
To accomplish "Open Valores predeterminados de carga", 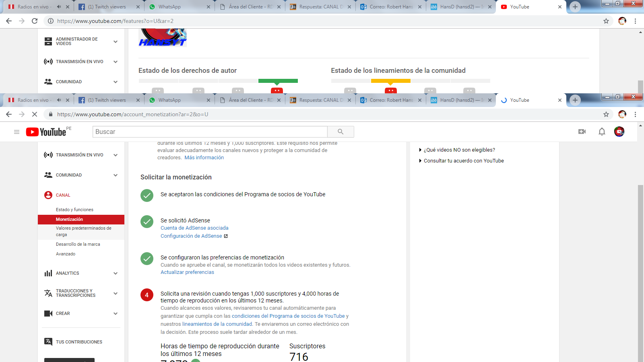I will tap(84, 231).
